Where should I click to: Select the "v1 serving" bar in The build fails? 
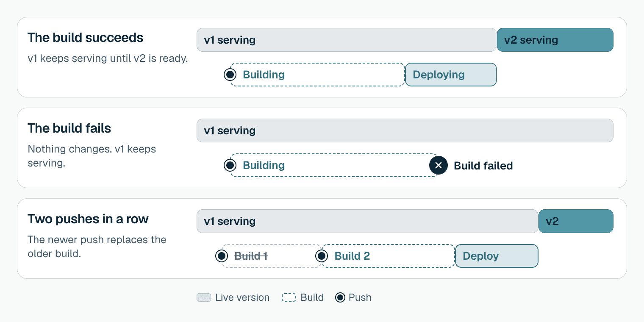pyautogui.click(x=405, y=130)
